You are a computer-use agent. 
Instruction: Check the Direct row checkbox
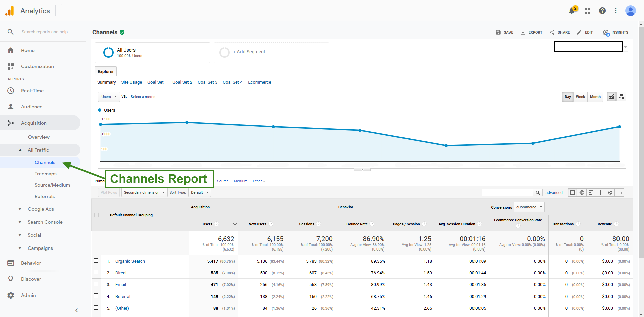(x=96, y=272)
